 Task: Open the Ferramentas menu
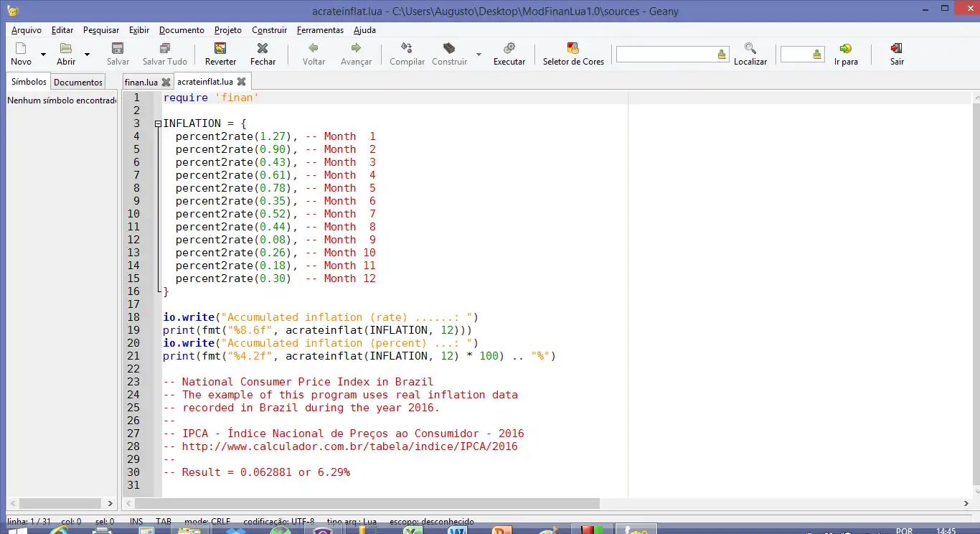point(320,30)
